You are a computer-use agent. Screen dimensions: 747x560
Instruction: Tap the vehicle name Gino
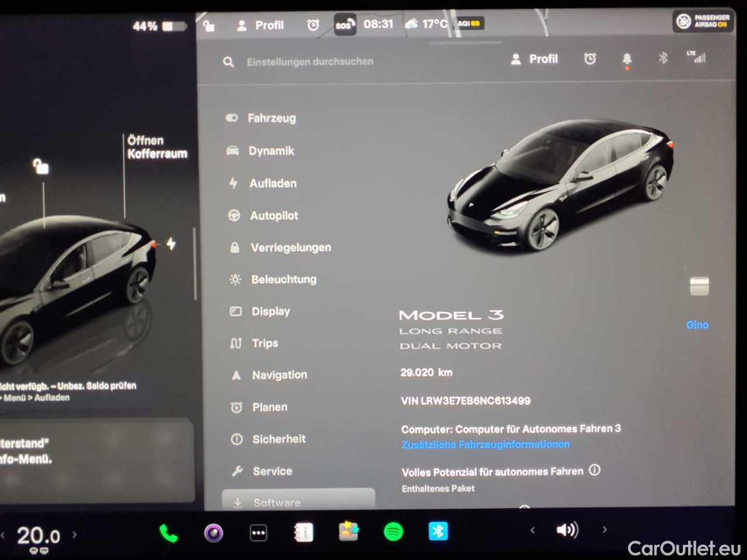coord(697,325)
